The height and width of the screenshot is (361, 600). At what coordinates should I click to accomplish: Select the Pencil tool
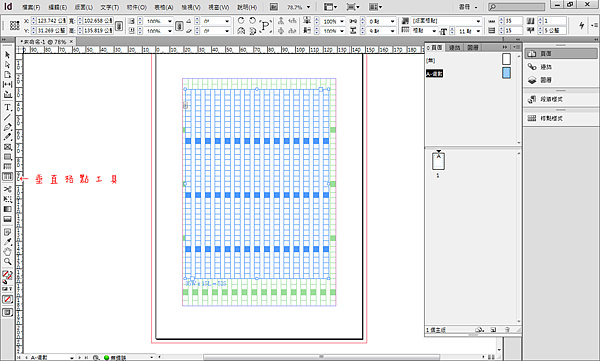click(x=7, y=137)
